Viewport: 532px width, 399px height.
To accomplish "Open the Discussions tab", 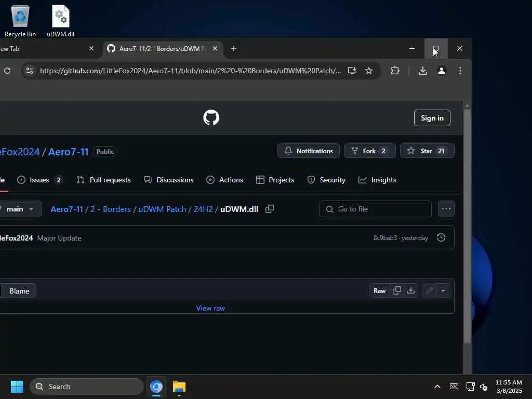I will point(169,180).
